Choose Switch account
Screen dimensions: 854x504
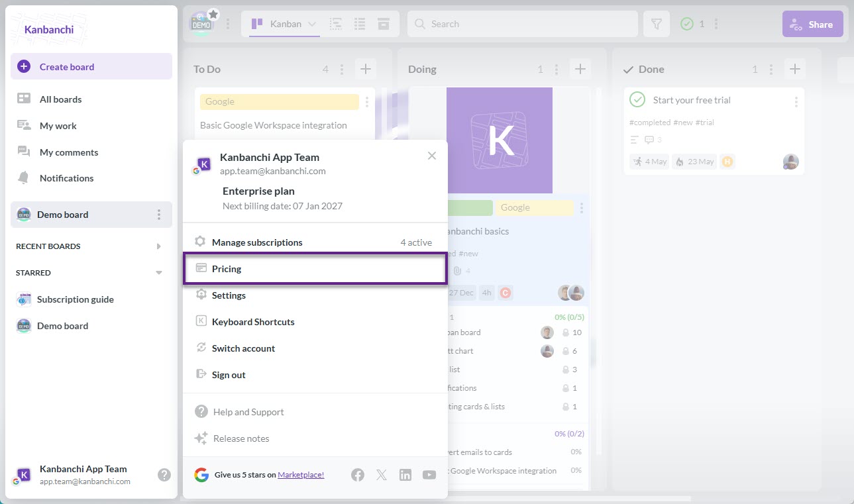pos(315,348)
